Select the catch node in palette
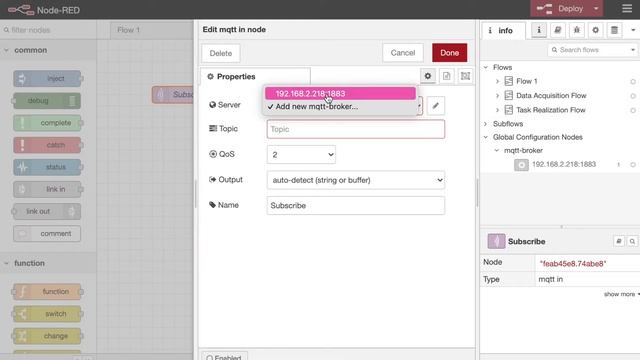Viewport: 640px width, 360px height. tap(47, 145)
